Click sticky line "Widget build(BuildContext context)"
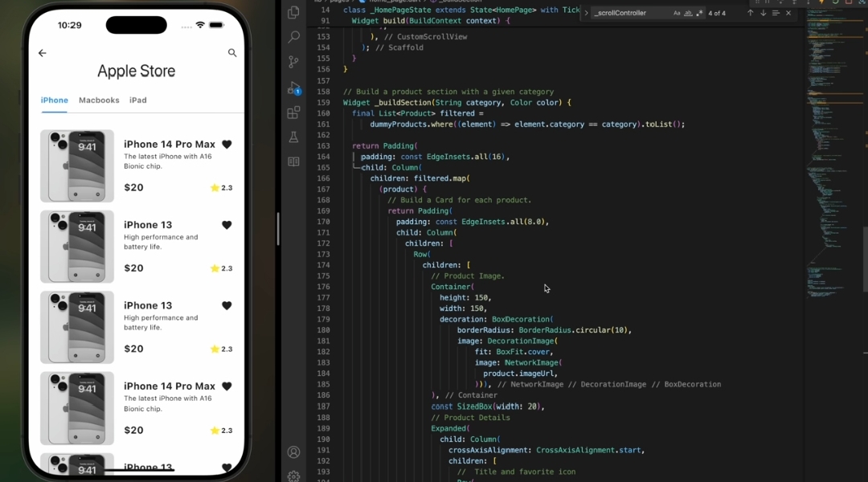Image resolution: width=868 pixels, height=482 pixels. 431,21
